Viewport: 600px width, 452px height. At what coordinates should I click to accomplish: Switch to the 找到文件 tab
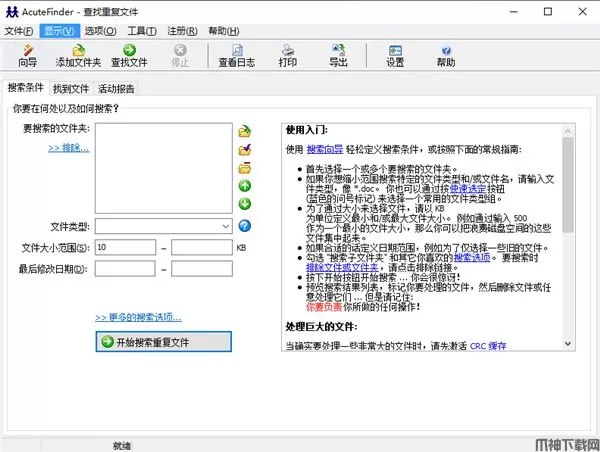click(x=71, y=88)
